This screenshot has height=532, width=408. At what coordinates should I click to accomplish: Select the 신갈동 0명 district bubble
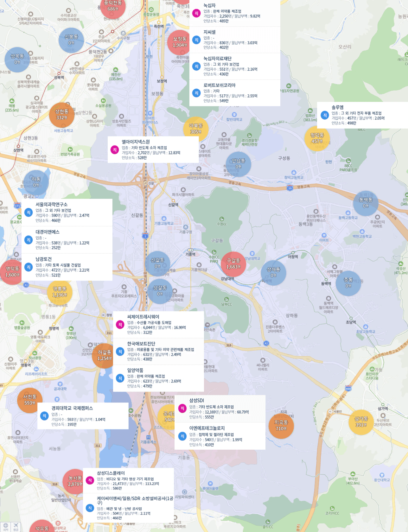pyautogui.click(x=157, y=263)
